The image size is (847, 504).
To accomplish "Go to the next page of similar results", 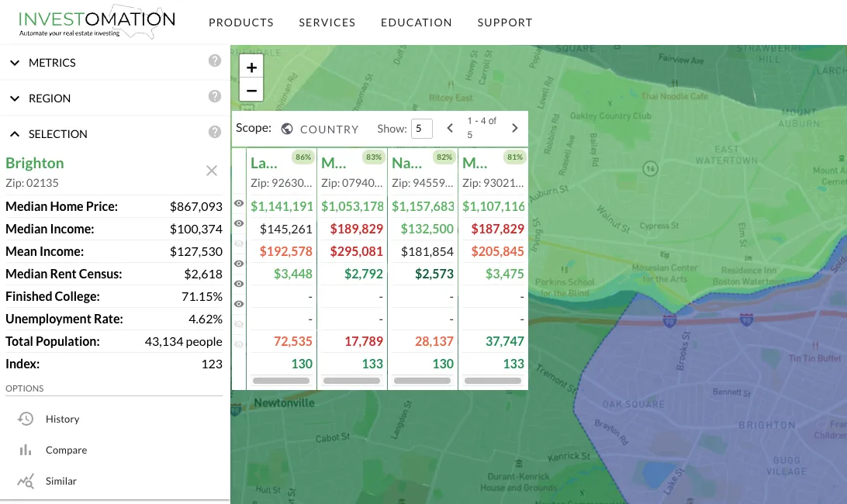I will click(x=514, y=128).
